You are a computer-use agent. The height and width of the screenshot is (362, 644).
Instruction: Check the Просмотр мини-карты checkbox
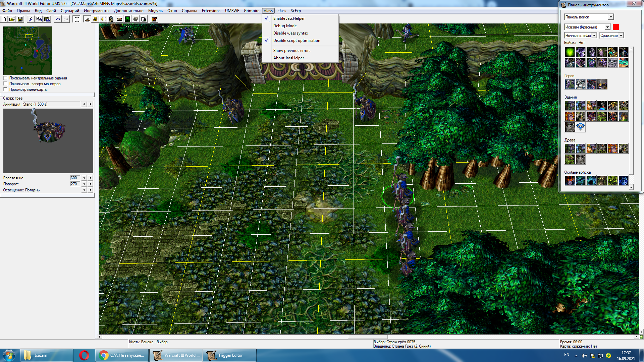(x=5, y=89)
